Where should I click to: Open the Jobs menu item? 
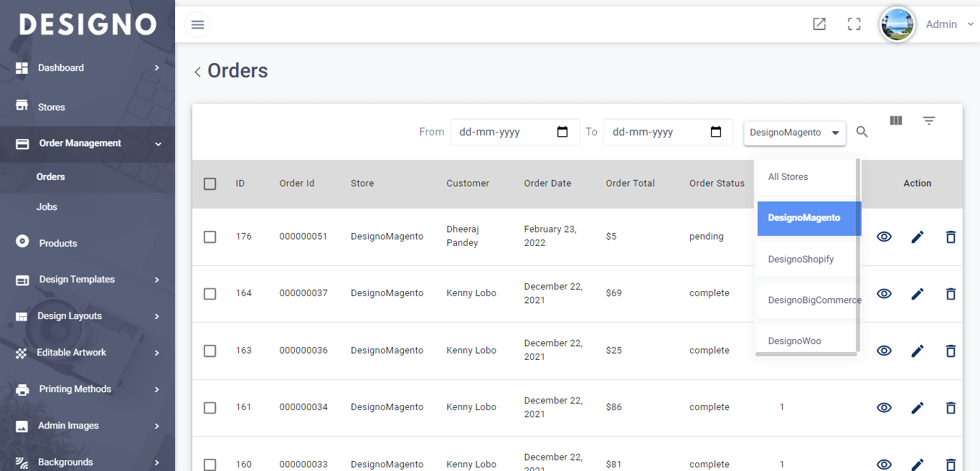click(x=47, y=206)
